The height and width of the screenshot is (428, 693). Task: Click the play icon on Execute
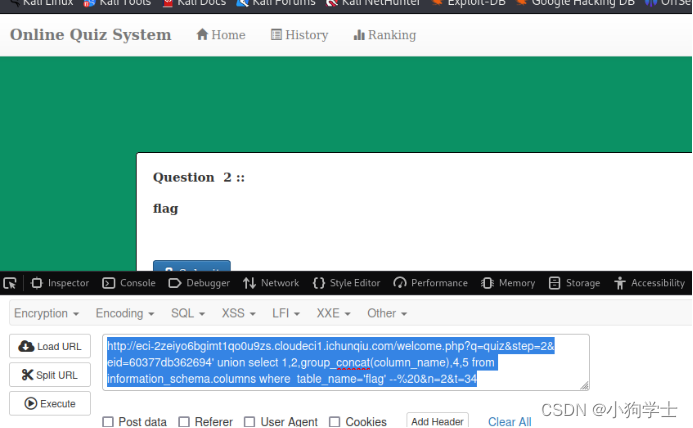(x=30, y=404)
